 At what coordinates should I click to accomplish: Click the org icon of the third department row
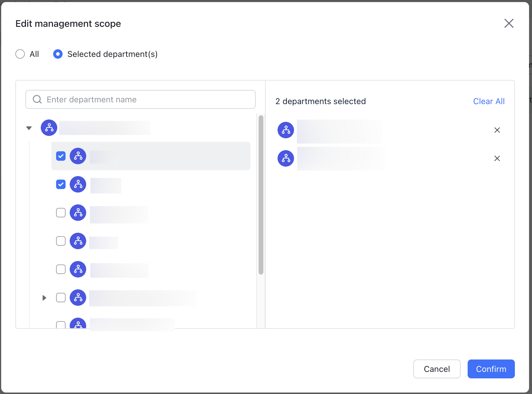(78, 213)
